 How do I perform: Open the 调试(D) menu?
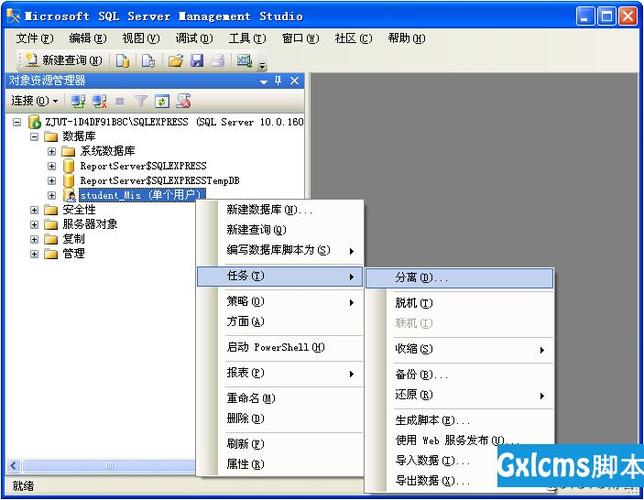click(x=194, y=39)
